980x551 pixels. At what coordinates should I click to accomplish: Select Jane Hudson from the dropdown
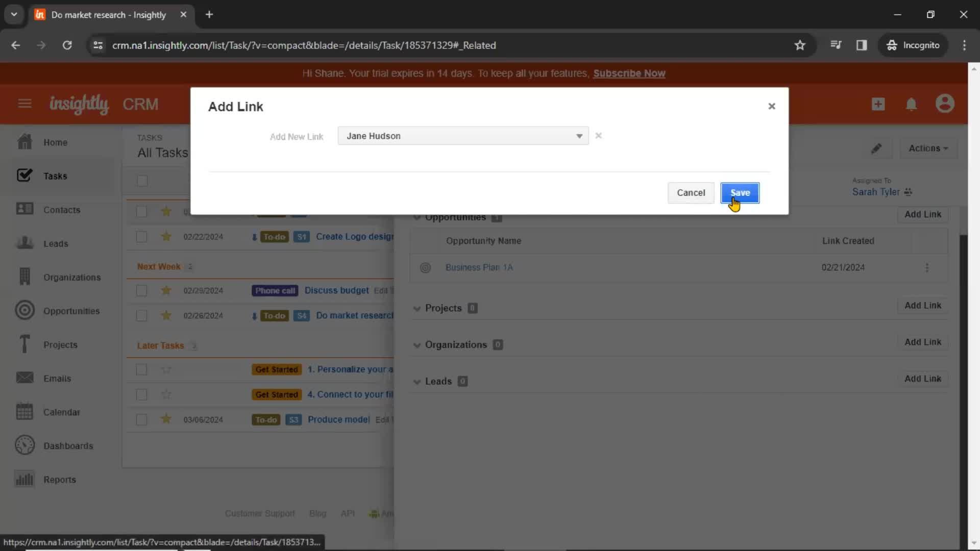(x=462, y=135)
